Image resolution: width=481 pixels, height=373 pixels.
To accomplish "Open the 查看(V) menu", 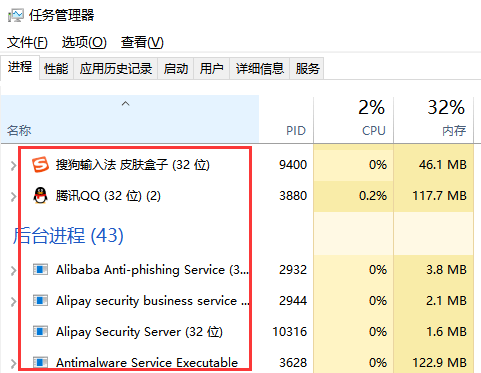I will click(142, 42).
